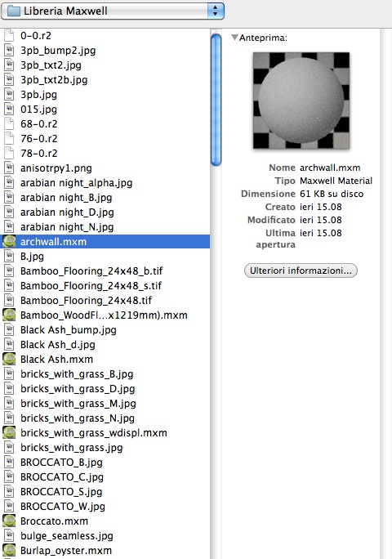Click the Tipo value Maxwell Material

click(336, 181)
